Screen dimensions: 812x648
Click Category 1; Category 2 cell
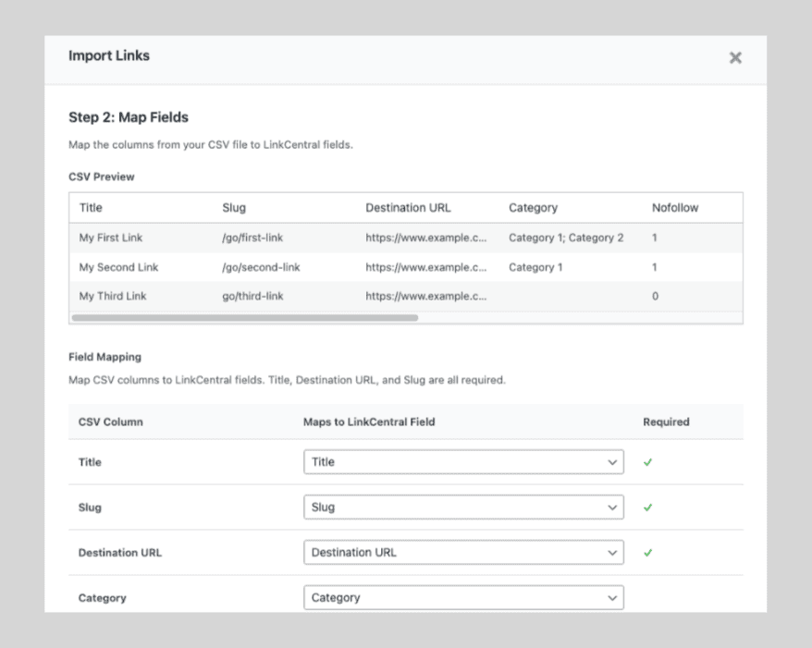click(566, 238)
